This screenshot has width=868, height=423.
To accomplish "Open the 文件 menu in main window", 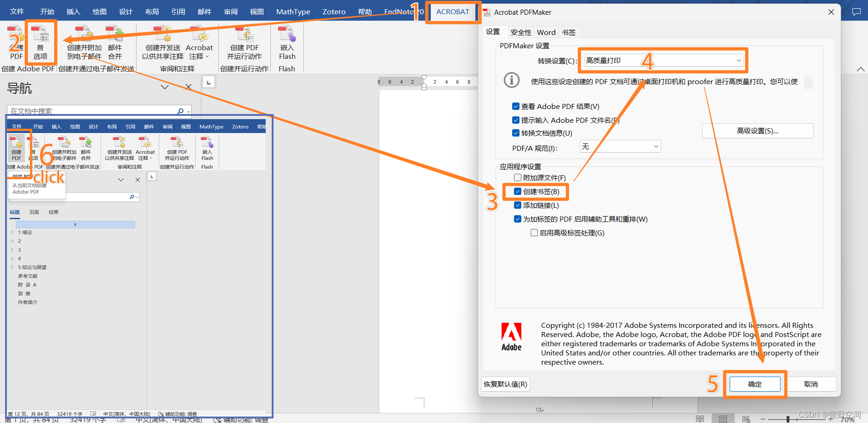I will coord(17,11).
